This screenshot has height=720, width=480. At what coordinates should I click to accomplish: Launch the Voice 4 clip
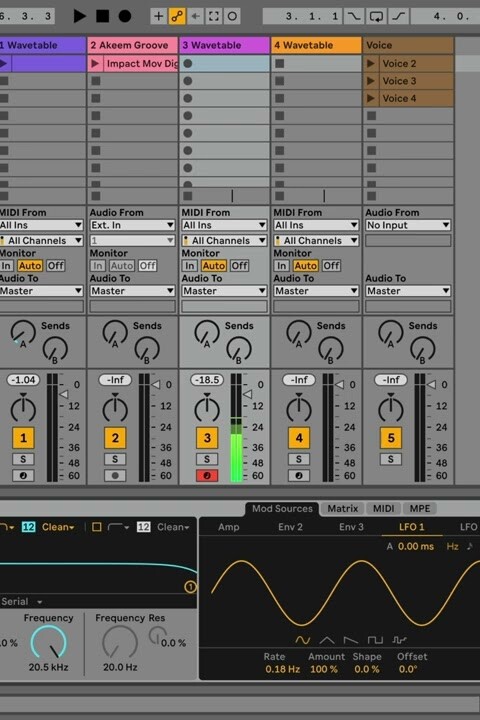tap(371, 98)
